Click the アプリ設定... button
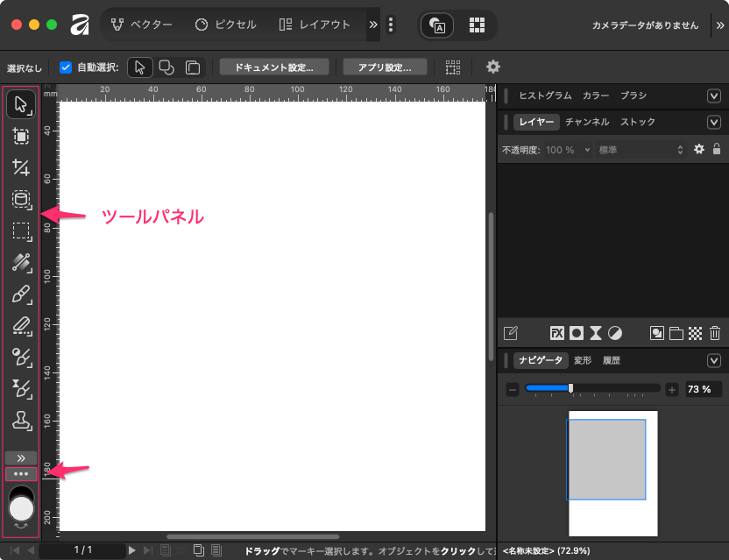729x560 pixels. click(x=385, y=67)
